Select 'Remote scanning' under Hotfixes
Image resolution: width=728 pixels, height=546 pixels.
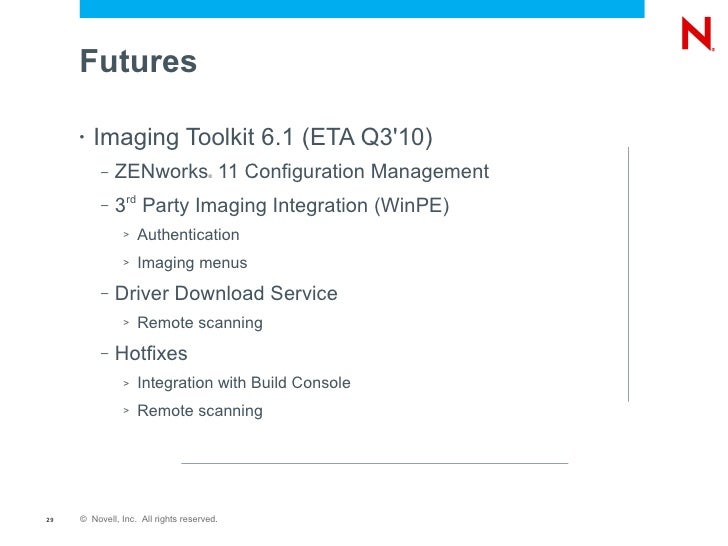(200, 411)
